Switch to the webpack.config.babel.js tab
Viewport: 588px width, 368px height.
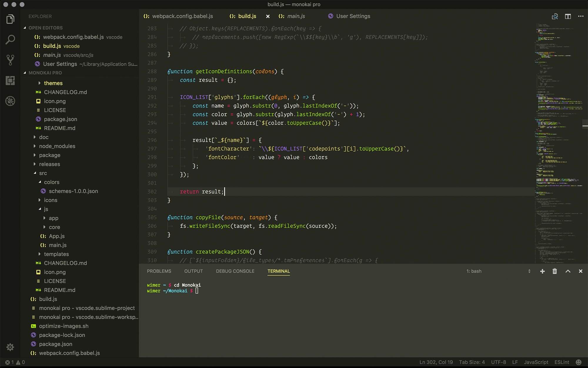pos(182,16)
